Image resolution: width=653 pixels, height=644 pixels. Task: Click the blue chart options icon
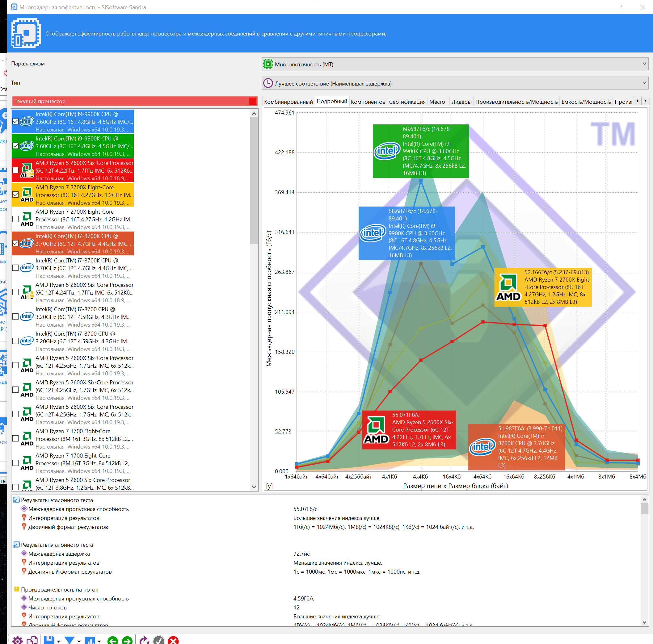click(90, 640)
